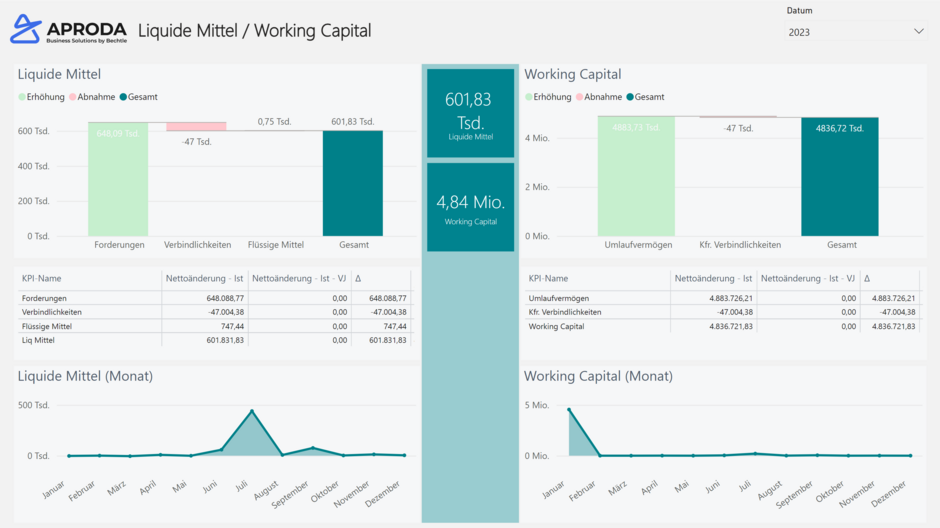Open the Datum year dropdown
940x528 pixels.
(855, 32)
